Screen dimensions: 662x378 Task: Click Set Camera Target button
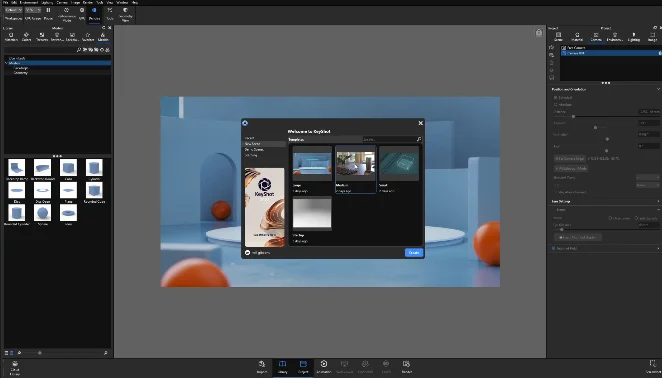(x=570, y=158)
